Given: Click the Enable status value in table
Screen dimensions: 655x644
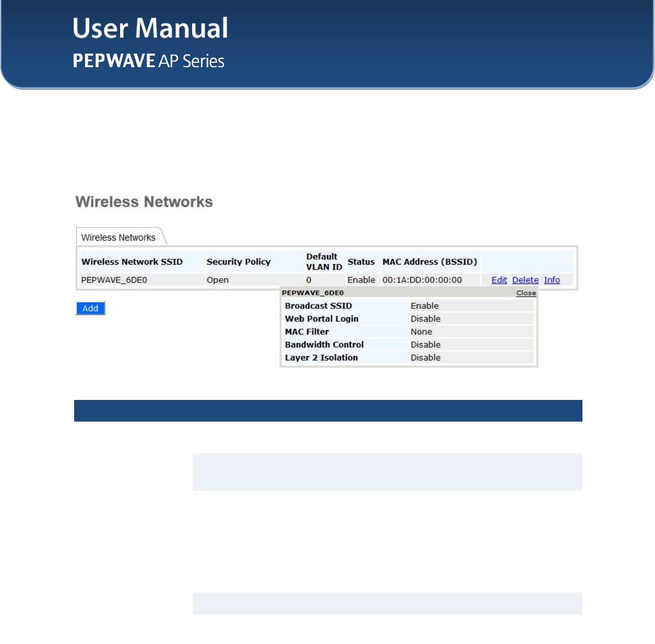Looking at the screenshot, I should [361, 280].
